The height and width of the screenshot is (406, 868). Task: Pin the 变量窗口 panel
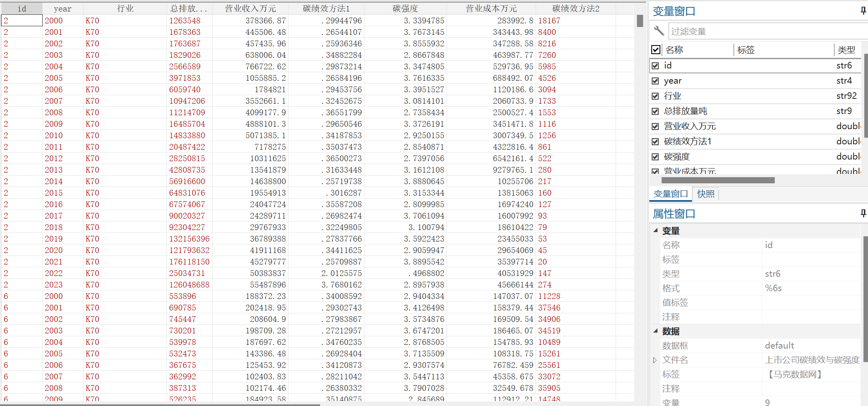point(863,11)
